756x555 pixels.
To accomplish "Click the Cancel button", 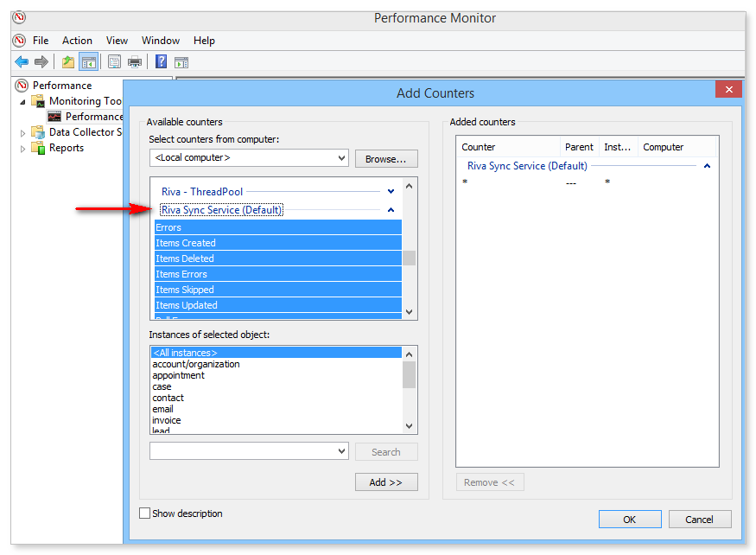I will [x=700, y=520].
